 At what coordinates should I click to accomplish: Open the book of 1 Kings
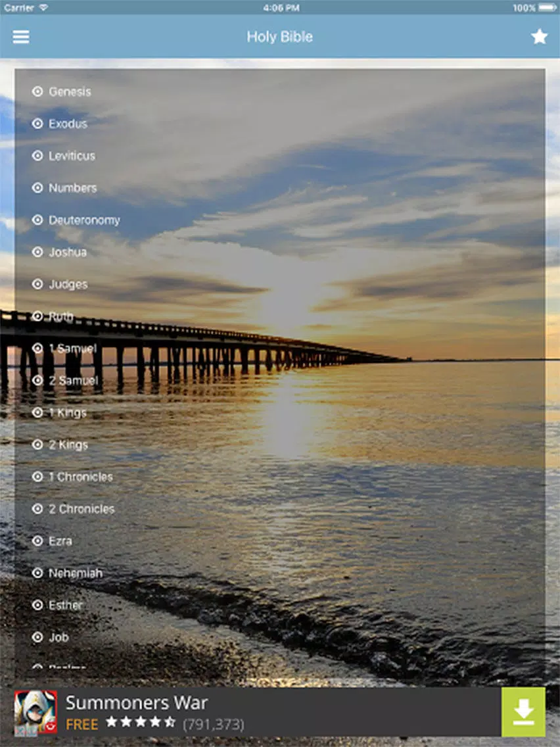pyautogui.click(x=68, y=412)
